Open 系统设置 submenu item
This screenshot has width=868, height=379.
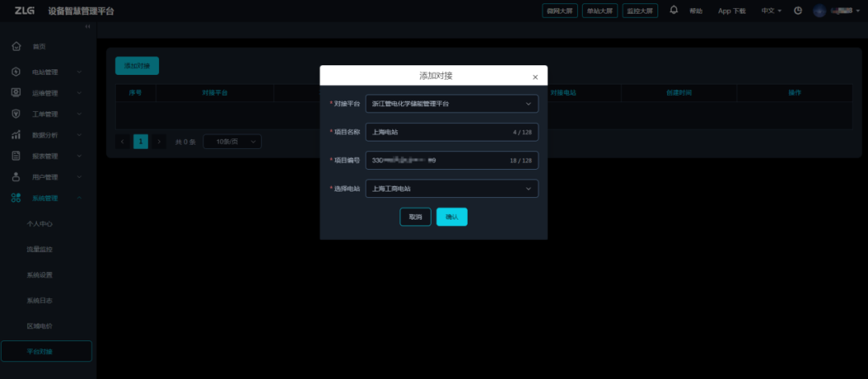(40, 275)
